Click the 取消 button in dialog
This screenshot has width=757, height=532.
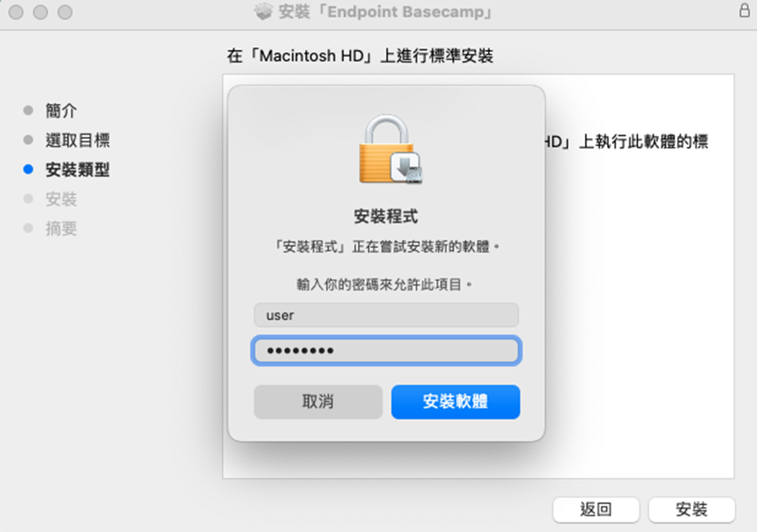click(x=318, y=401)
